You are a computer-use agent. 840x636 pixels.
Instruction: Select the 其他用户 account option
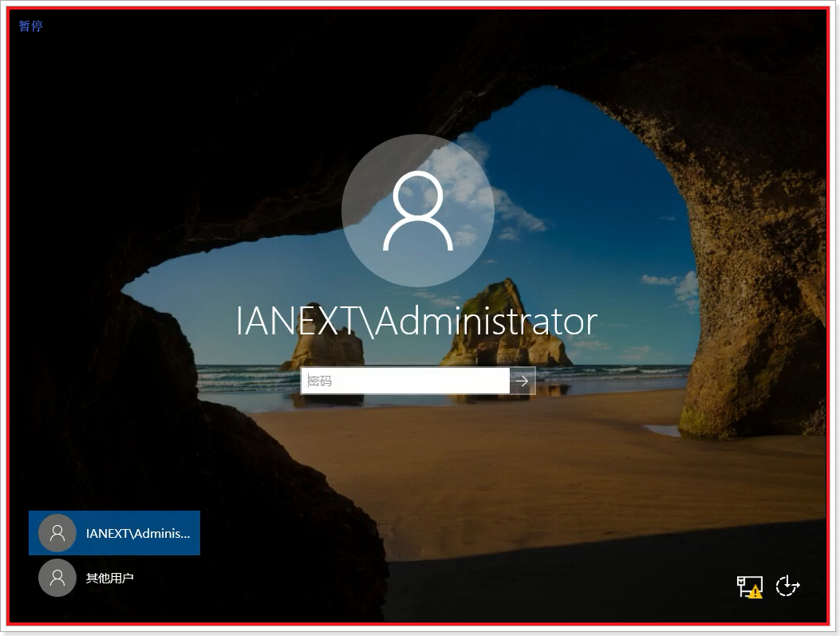[x=114, y=578]
